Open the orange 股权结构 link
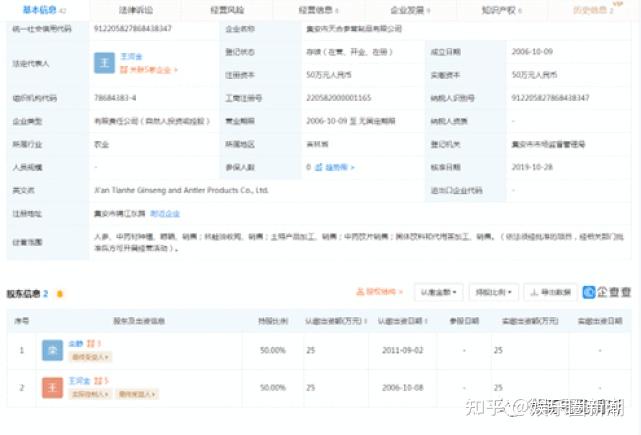This screenshot has width=641, height=435. pyautogui.click(x=384, y=291)
